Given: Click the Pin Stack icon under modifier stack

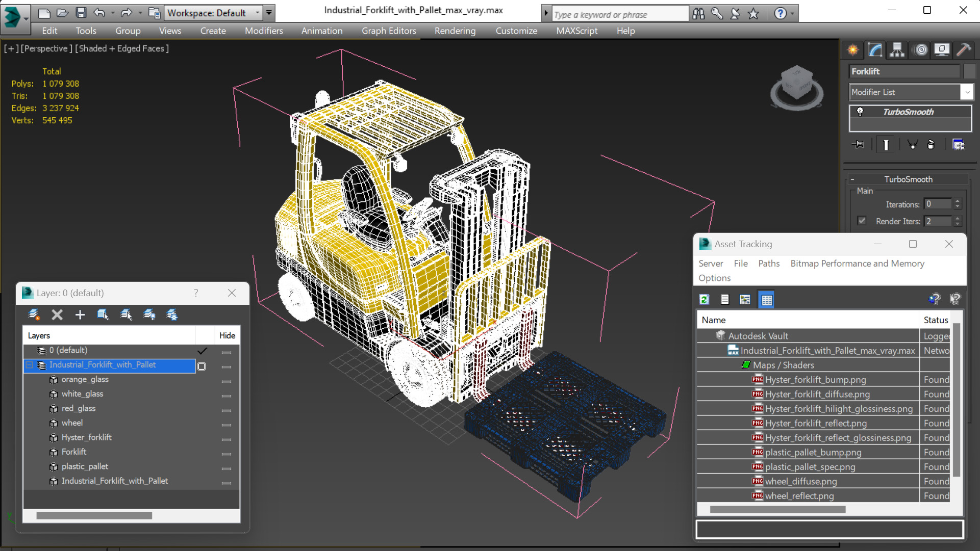Looking at the screenshot, I should [x=858, y=145].
